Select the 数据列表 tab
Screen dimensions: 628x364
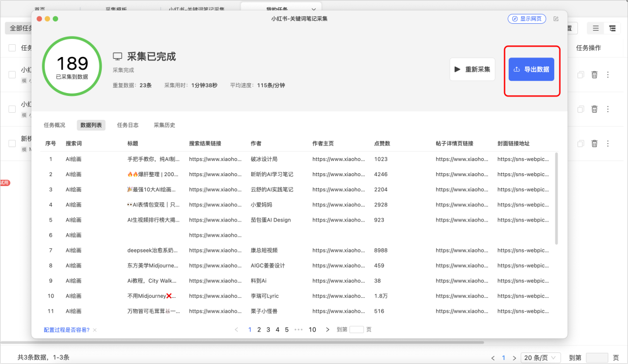pyautogui.click(x=91, y=125)
